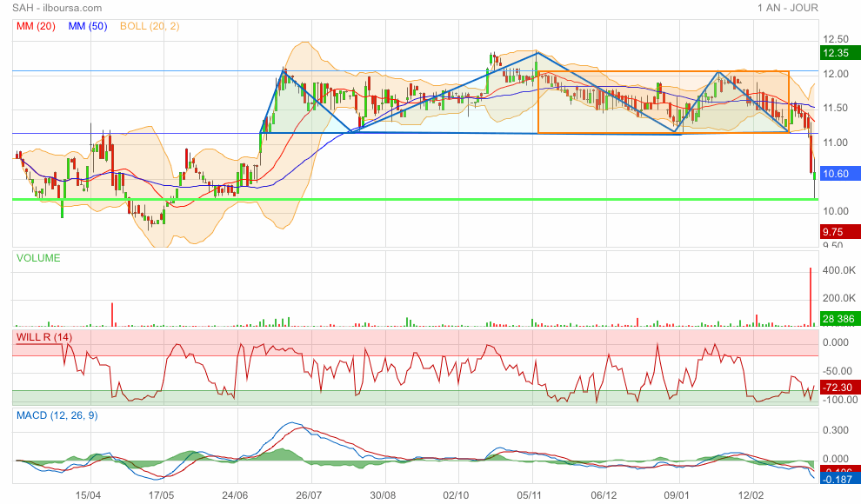Click the red -72.30 Williams R tag
861x504 pixels.
click(x=839, y=388)
